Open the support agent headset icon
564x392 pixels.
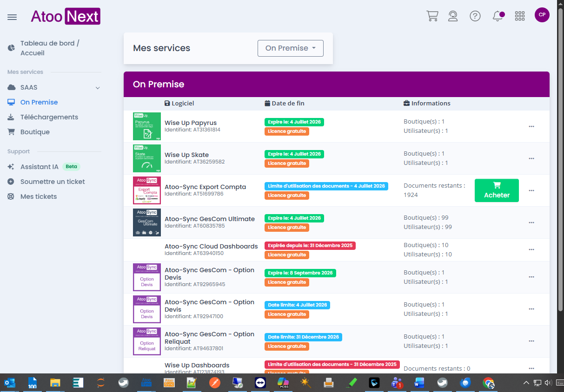[x=453, y=16]
